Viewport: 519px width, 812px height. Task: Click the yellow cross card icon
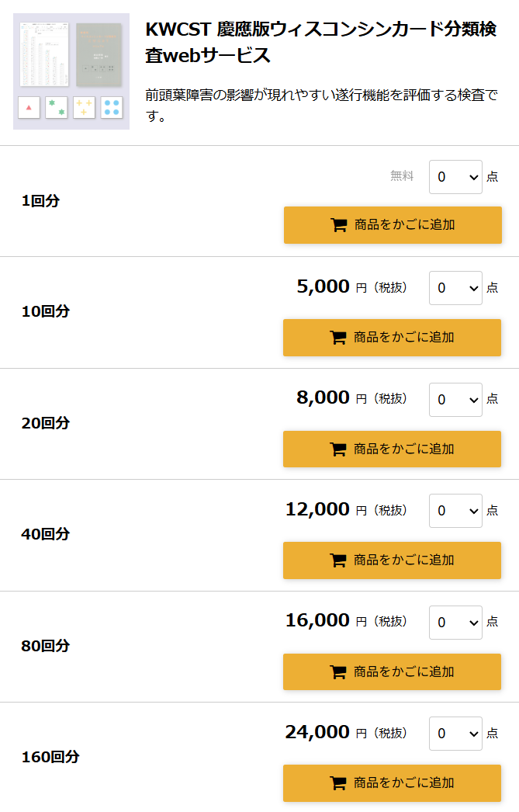[x=85, y=109]
